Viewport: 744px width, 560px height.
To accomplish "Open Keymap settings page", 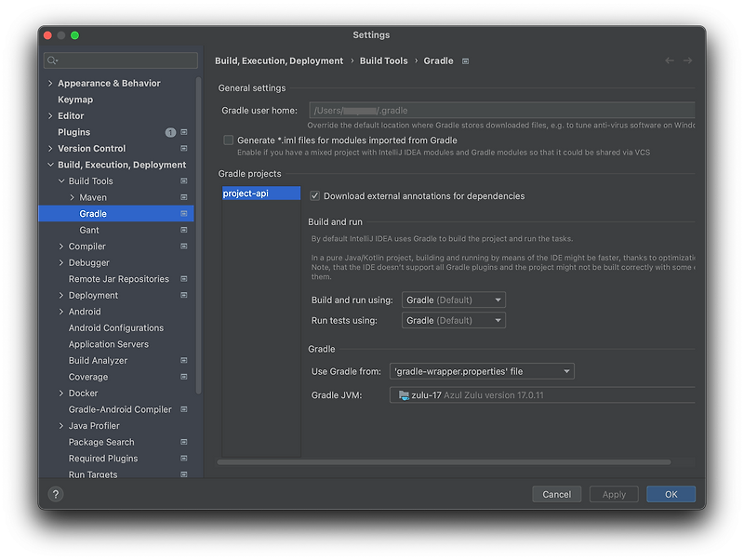I will 75,100.
